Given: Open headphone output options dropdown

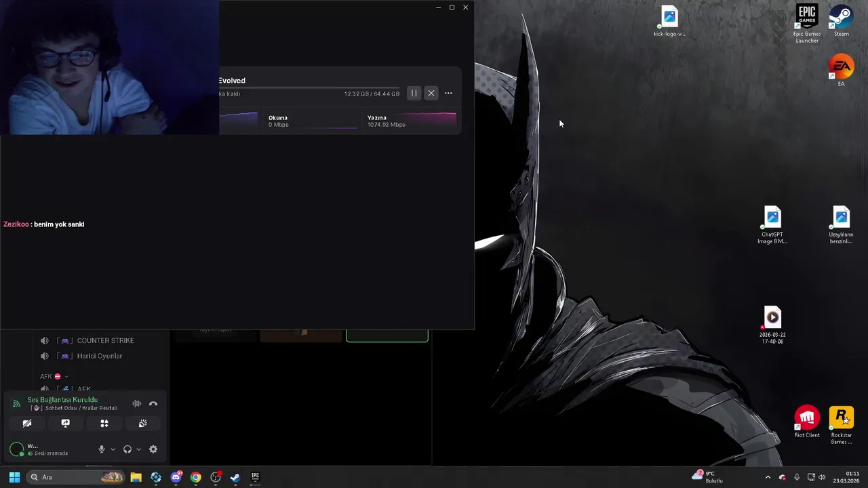Looking at the screenshot, I should pos(138,449).
